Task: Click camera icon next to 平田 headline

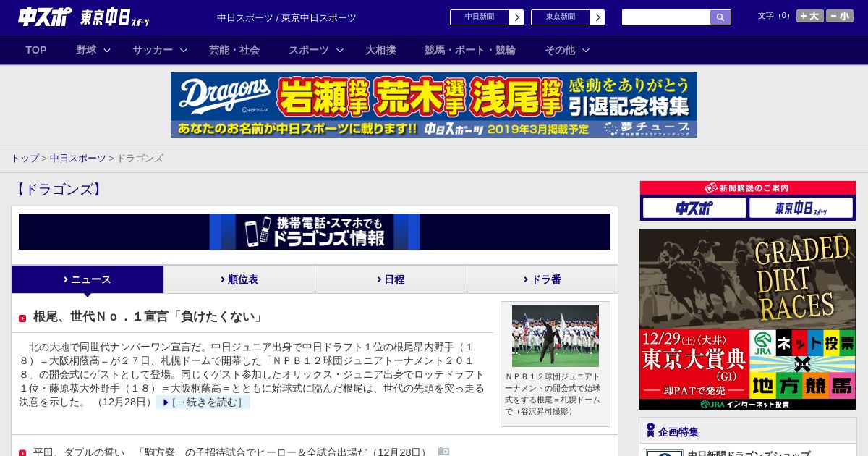Action: [x=444, y=452]
